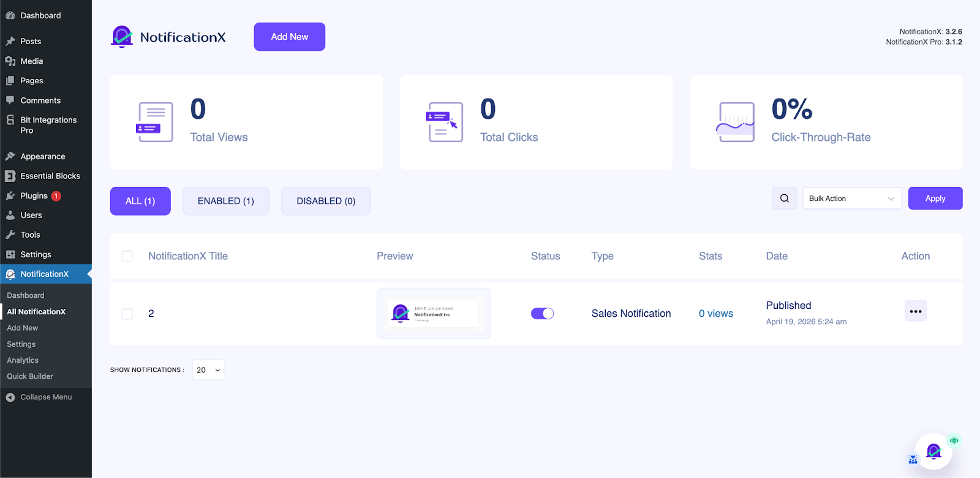The width and height of the screenshot is (980, 478).
Task: Click the Total Clicks cursor icon
Action: [x=444, y=122]
